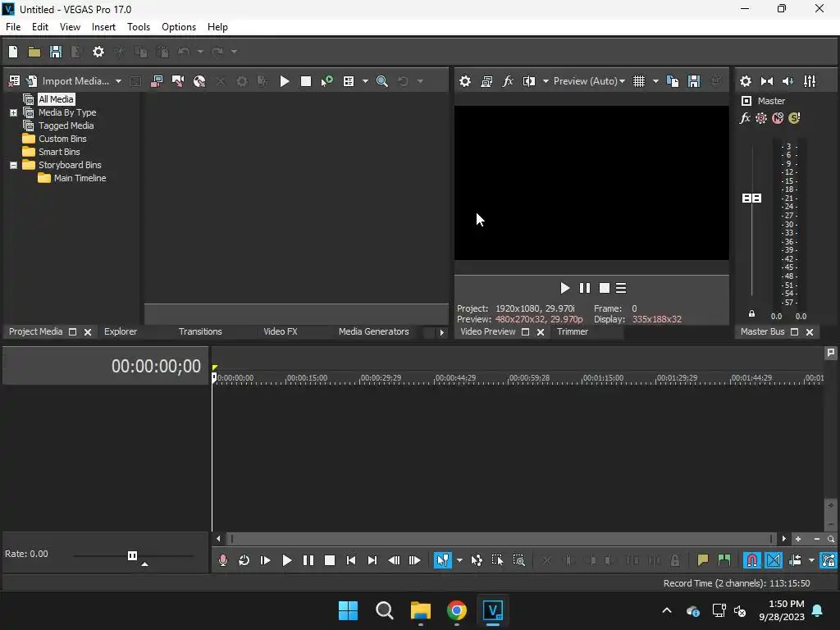Open project properties gear in the main toolbar
840x630 pixels.
click(x=98, y=52)
